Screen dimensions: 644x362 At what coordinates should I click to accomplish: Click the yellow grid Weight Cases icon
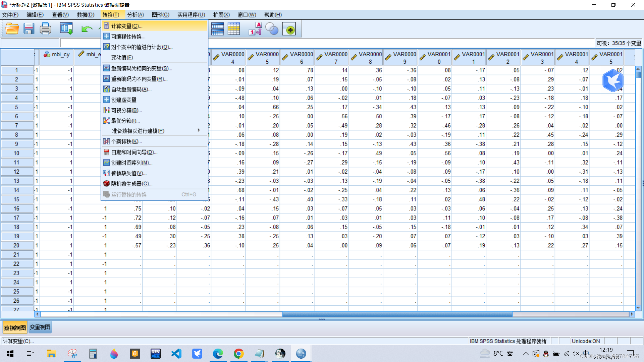(234, 29)
